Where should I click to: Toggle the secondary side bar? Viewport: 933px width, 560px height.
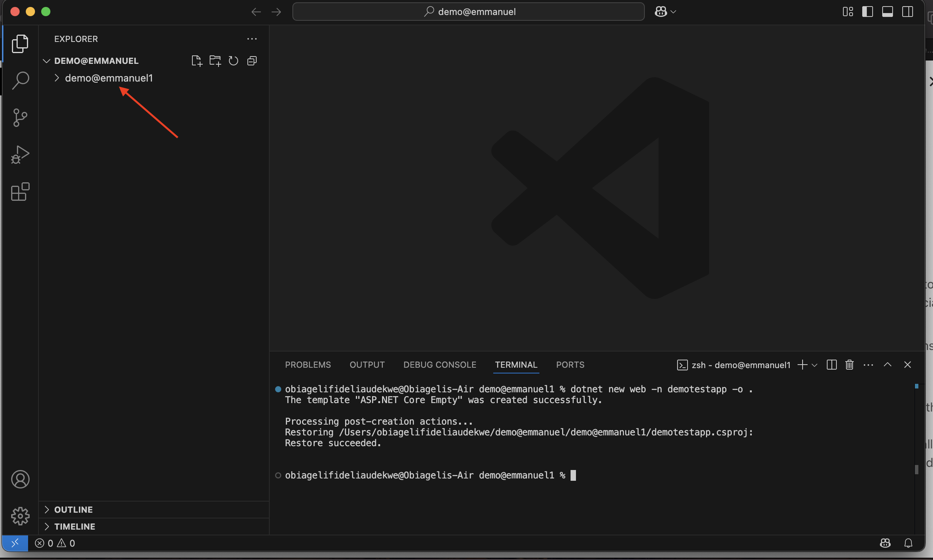click(x=908, y=12)
